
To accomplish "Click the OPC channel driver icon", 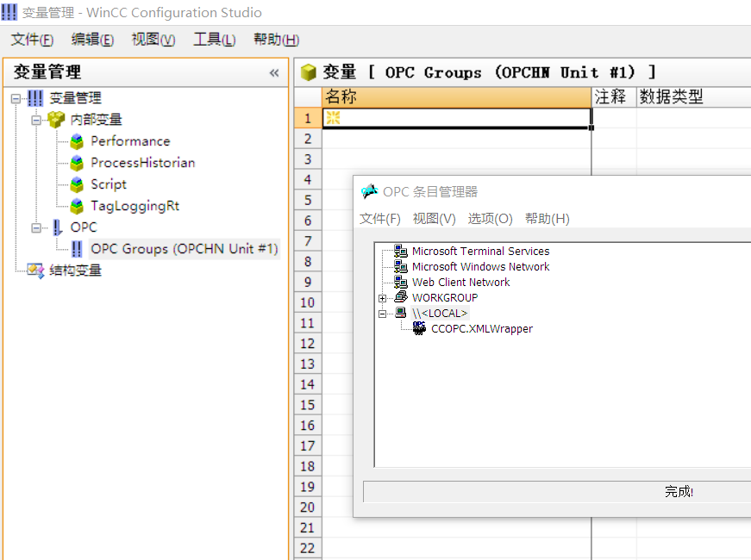I will click(x=58, y=227).
